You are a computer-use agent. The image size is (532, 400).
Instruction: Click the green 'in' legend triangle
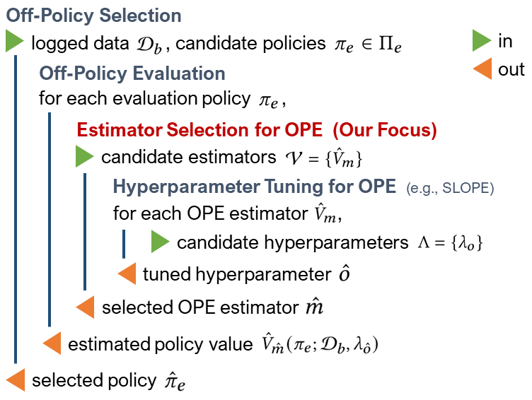click(482, 40)
